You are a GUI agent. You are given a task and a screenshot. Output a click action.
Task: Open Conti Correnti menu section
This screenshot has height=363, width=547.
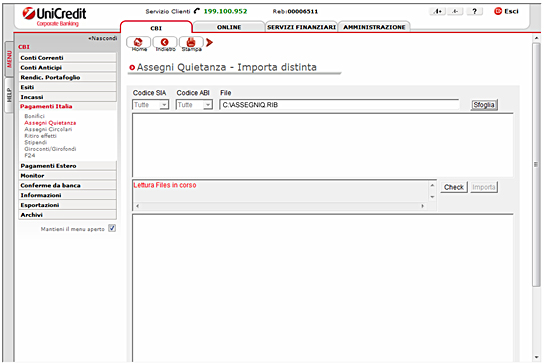point(67,58)
